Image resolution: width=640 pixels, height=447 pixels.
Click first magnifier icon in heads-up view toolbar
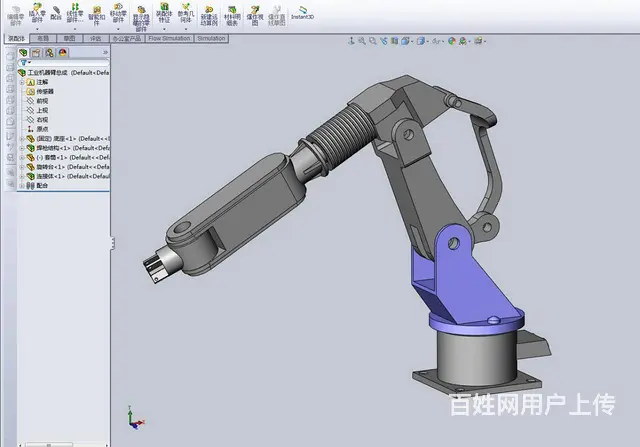(362, 41)
